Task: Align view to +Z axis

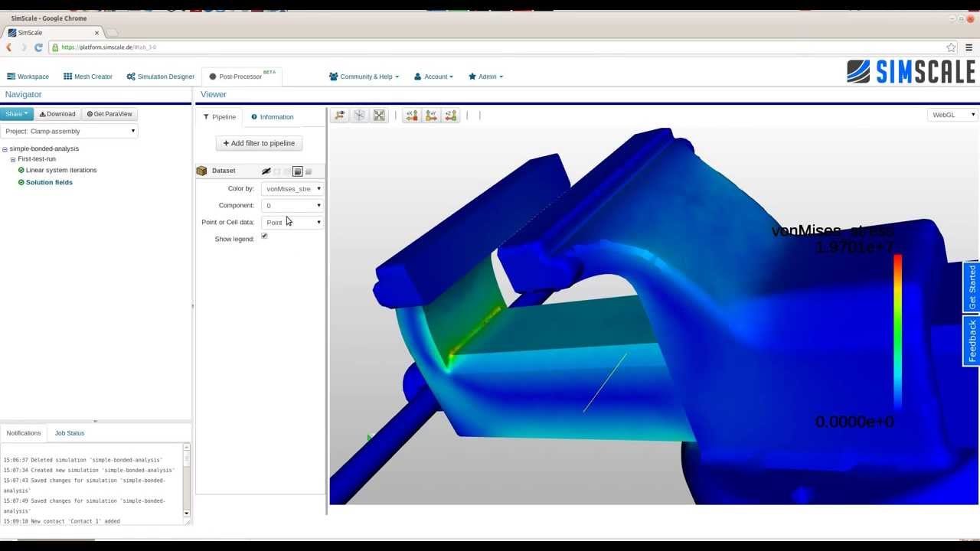Action: pyautogui.click(x=451, y=116)
